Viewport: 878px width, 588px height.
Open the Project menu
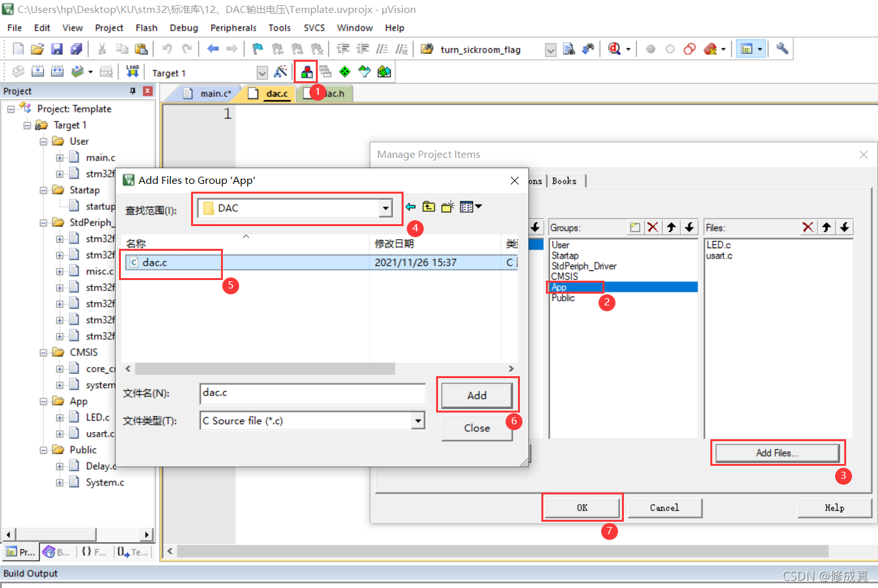click(109, 28)
